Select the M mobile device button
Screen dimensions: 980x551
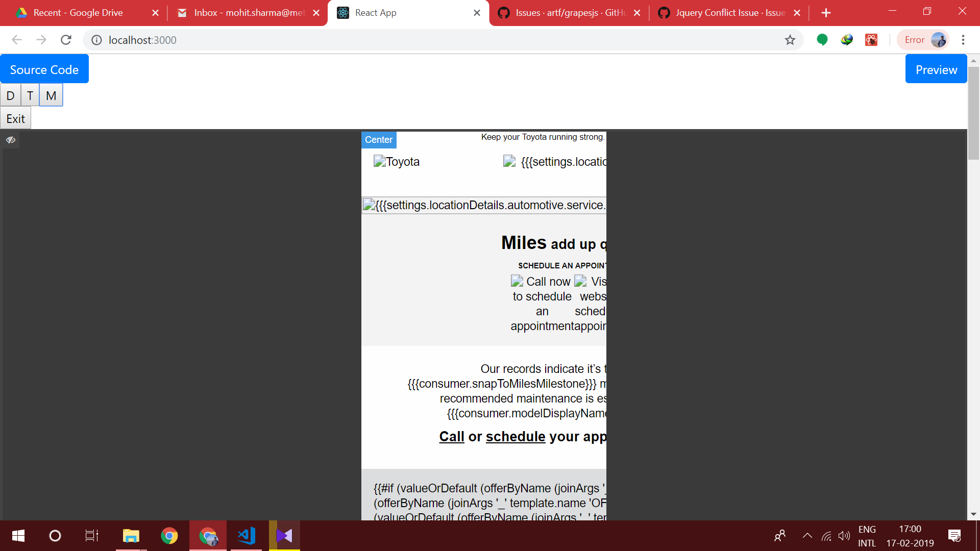coord(51,95)
